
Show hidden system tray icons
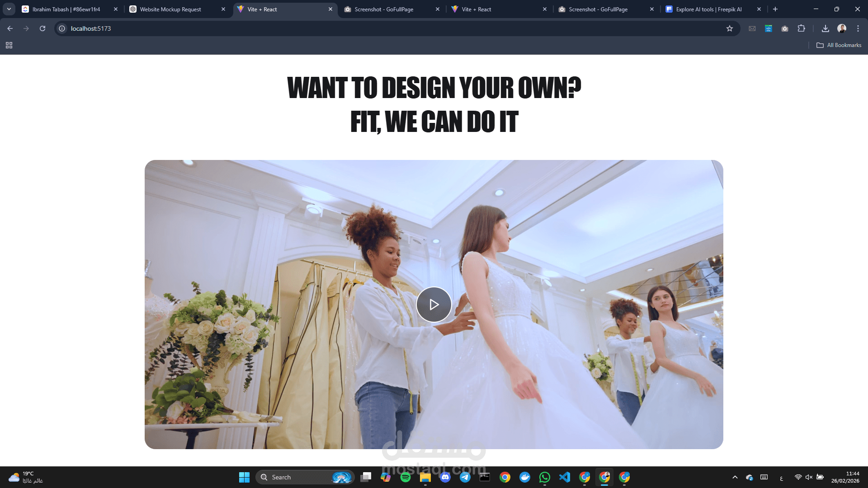tap(735, 477)
